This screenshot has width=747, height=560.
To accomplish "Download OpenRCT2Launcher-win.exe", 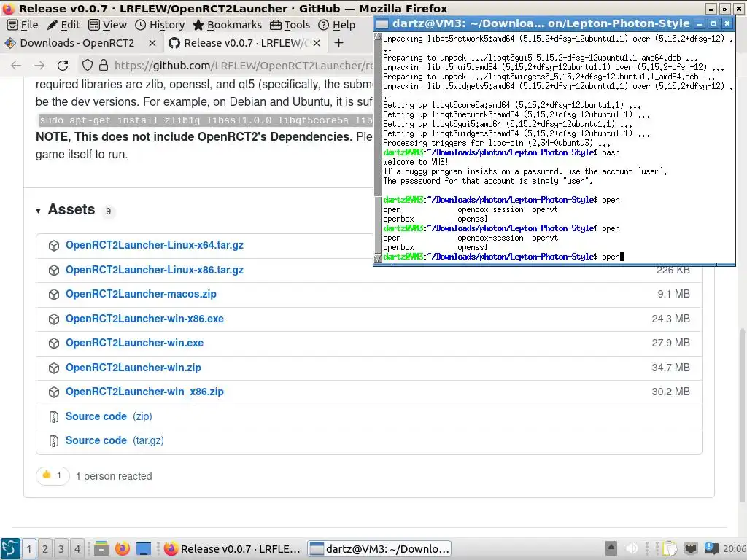I will (134, 343).
